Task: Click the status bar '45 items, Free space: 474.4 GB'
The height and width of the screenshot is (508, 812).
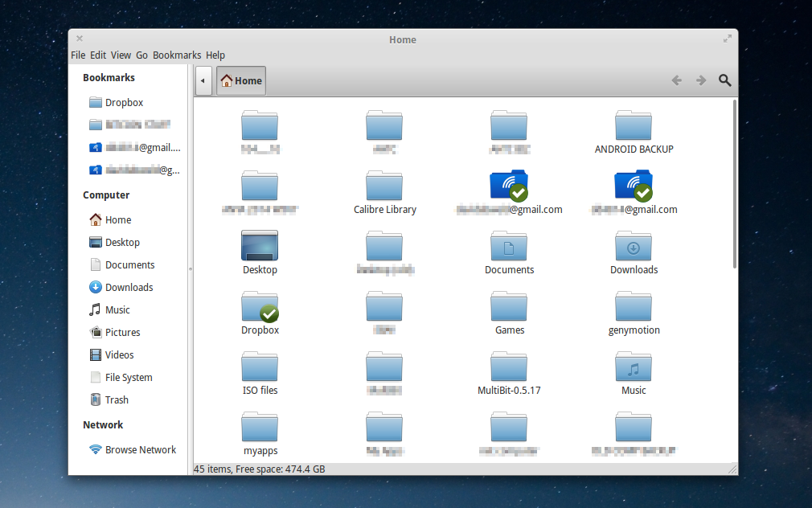Action: tap(260, 469)
